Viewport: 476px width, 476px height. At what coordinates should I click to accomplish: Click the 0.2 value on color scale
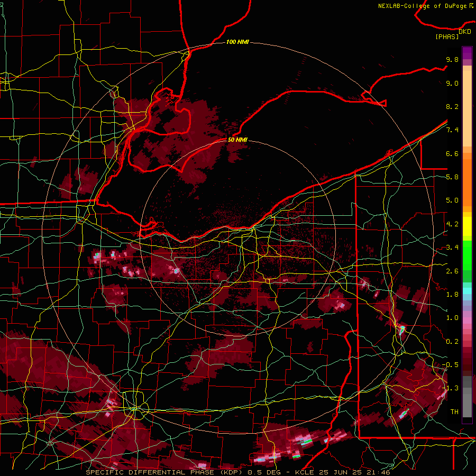tap(452, 342)
